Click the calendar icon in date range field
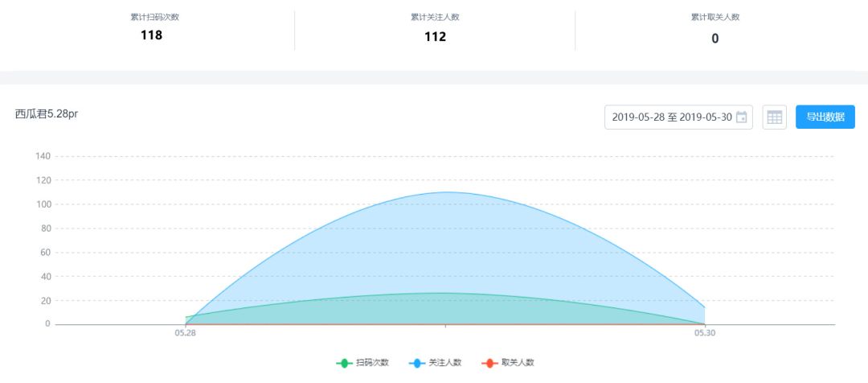This screenshot has height=383, width=868. point(741,117)
